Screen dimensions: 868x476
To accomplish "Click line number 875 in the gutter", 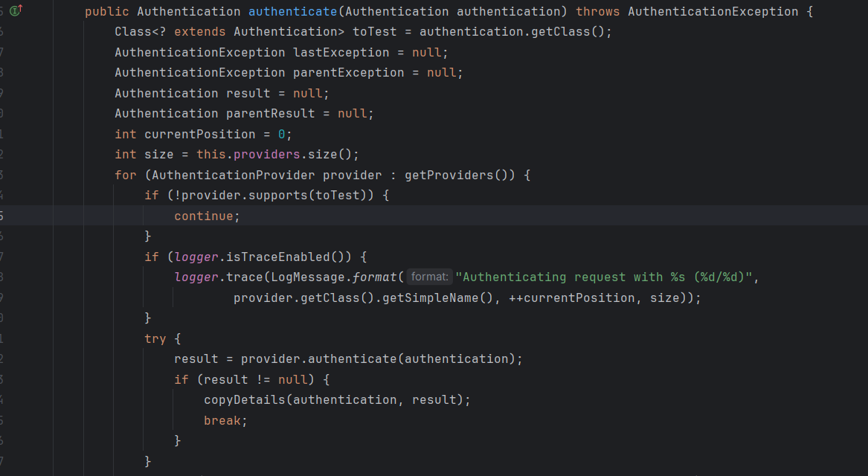I will tap(4, 216).
